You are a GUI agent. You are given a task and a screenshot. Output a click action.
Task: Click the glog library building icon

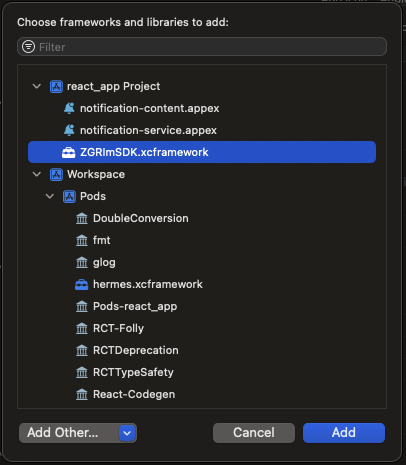tap(82, 263)
